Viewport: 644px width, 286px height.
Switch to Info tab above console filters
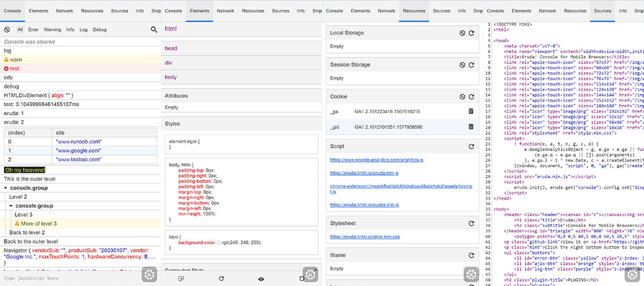[140, 11]
